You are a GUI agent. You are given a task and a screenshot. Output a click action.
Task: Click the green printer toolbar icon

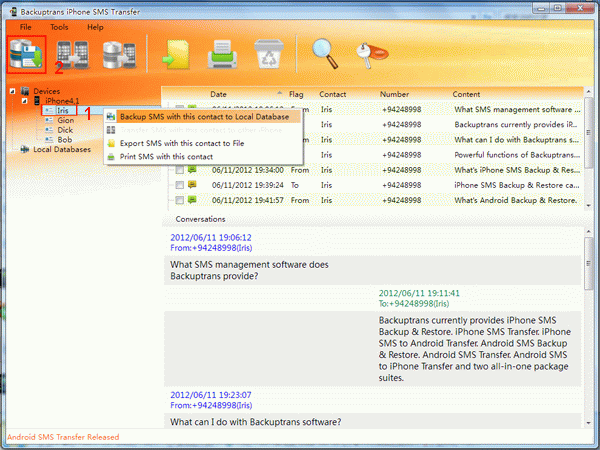[222, 54]
